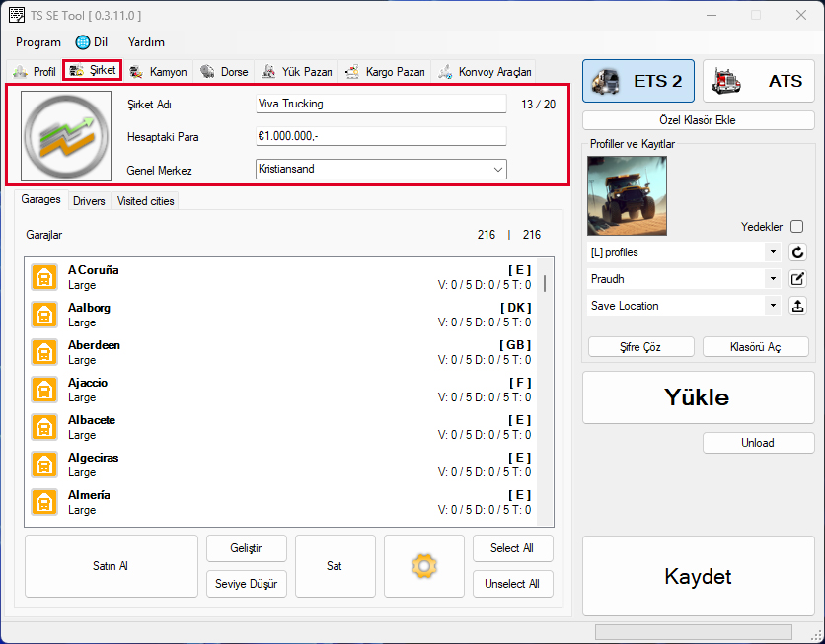
Task: Open the Drivers tab
Action: click(x=89, y=200)
